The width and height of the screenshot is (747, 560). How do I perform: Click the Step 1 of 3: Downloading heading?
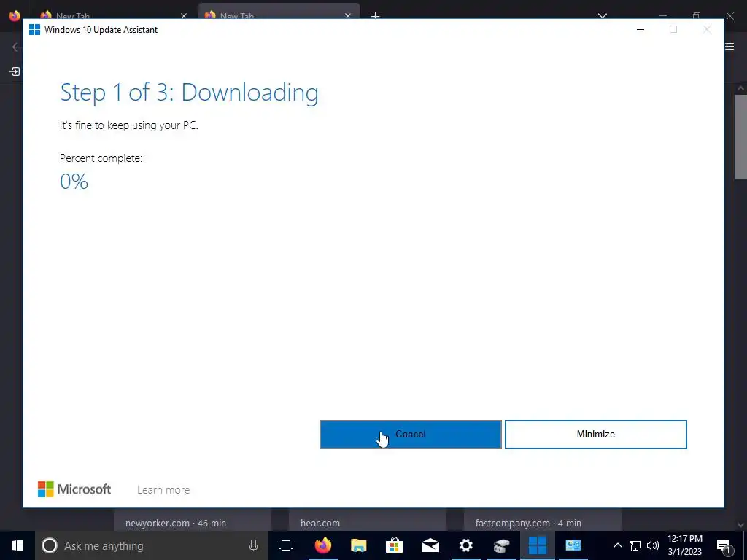(x=189, y=93)
